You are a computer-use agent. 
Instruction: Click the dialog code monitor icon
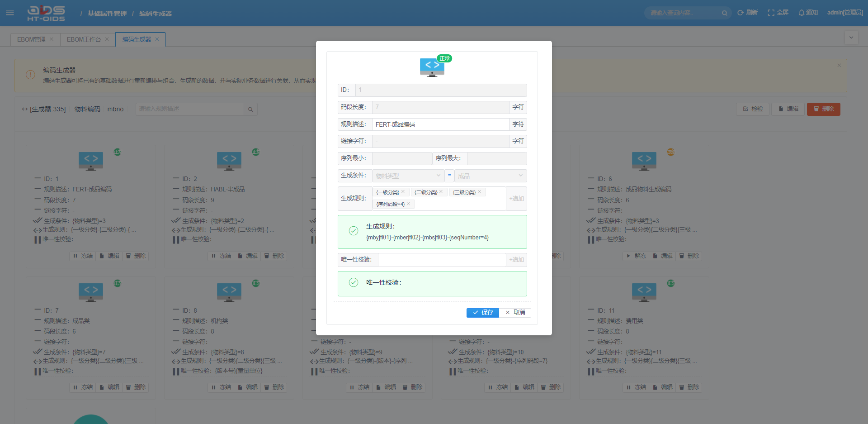click(x=432, y=67)
